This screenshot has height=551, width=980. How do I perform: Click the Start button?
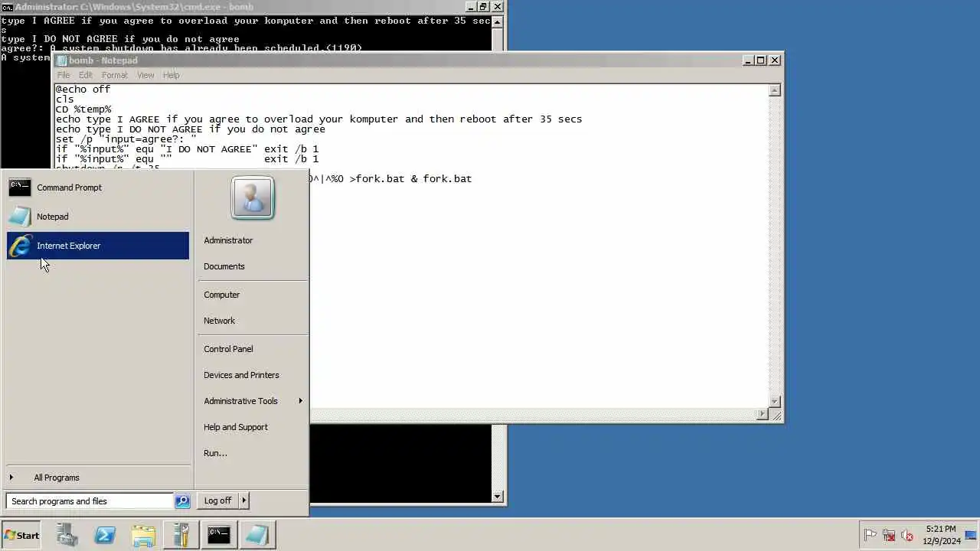coord(21,535)
